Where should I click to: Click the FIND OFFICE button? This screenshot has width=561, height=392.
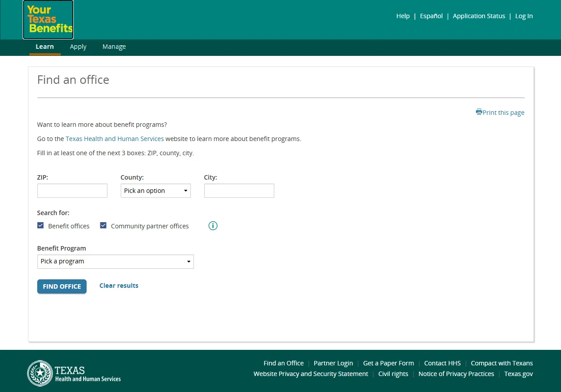click(x=62, y=286)
